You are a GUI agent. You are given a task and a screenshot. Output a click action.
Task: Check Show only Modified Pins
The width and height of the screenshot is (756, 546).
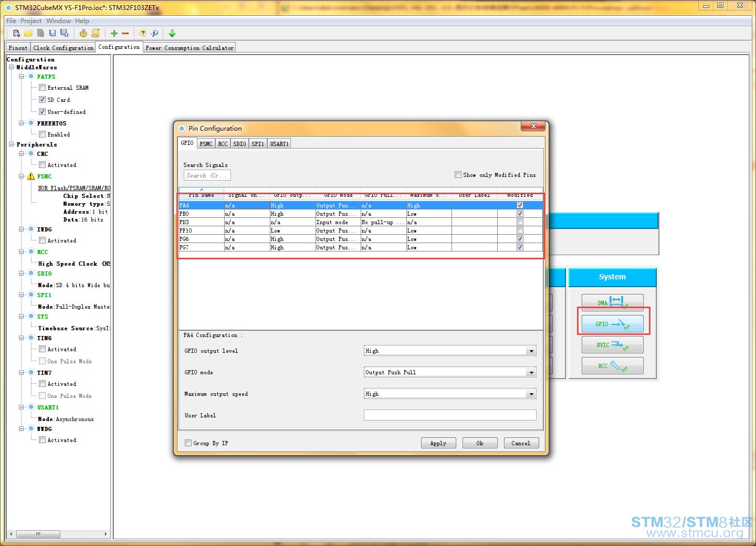pos(458,175)
